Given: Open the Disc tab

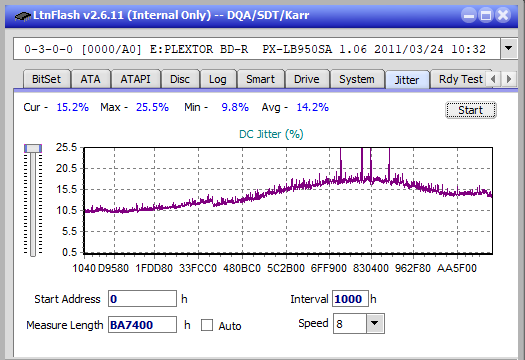Looking at the screenshot, I should 180,79.
